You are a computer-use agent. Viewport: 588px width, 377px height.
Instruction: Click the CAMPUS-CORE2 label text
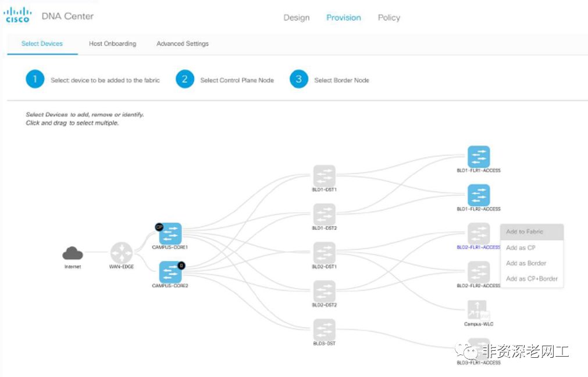pyautogui.click(x=170, y=286)
